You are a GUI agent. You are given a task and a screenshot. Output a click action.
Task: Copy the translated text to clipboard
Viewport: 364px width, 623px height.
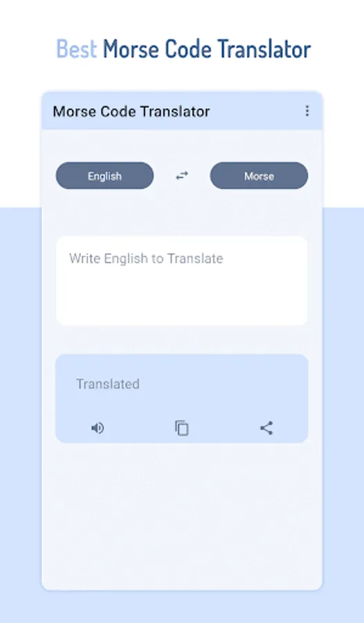182,428
